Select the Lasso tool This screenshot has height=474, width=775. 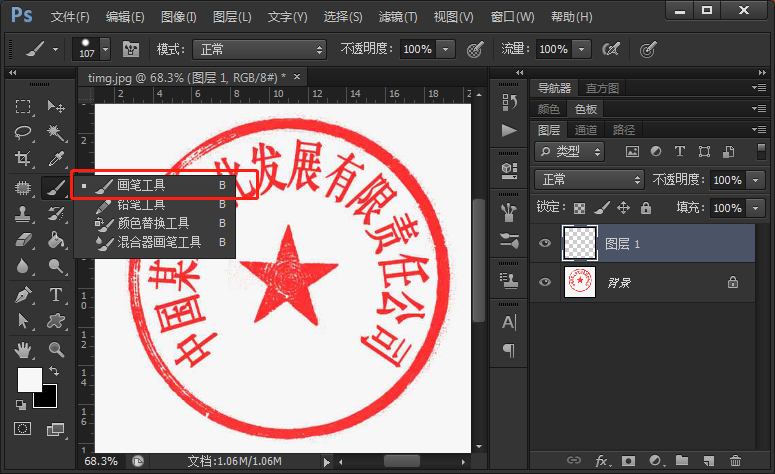pos(23,132)
